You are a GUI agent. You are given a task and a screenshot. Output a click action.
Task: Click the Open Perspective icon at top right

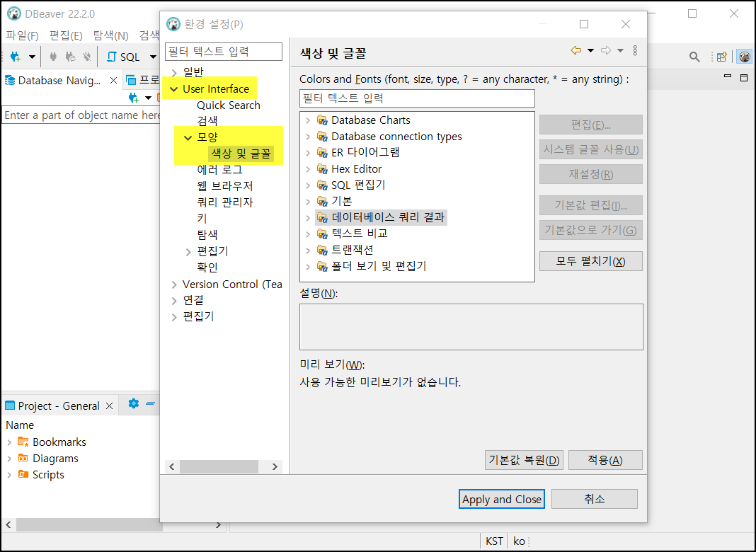click(x=722, y=57)
